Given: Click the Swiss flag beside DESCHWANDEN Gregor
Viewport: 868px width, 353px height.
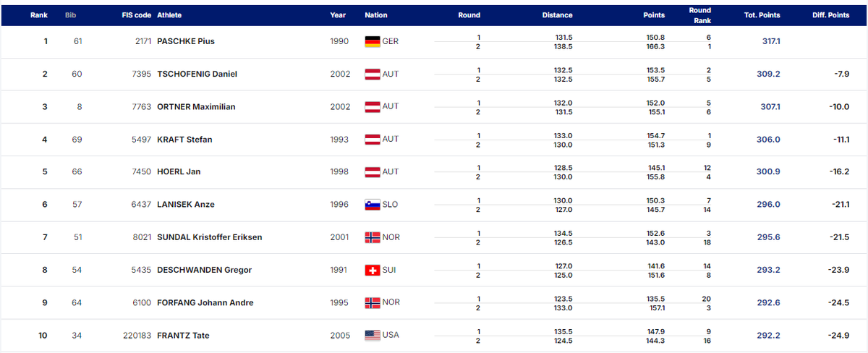Looking at the screenshot, I should [x=373, y=271].
